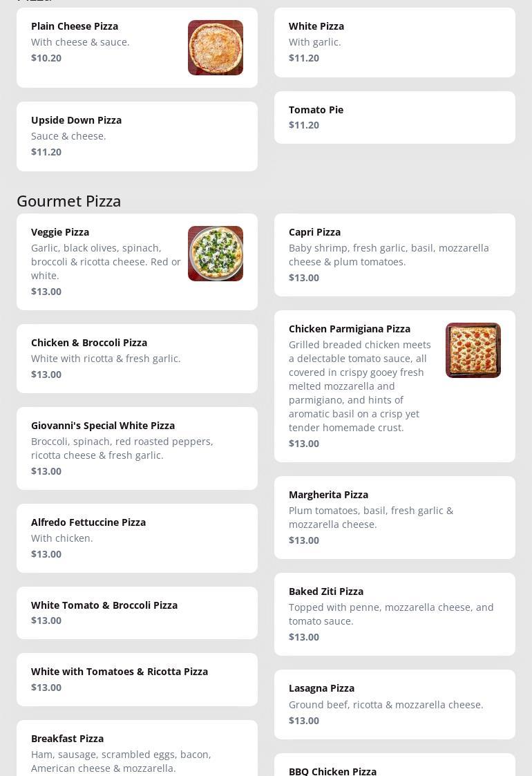532x776 pixels.
Task: Select the White Pizza menu item
Action: pyautogui.click(x=395, y=42)
